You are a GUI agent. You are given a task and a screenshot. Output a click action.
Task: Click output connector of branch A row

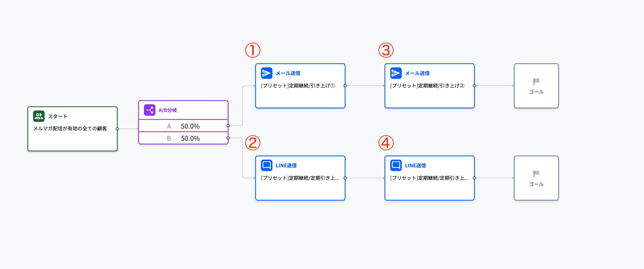pos(228,126)
